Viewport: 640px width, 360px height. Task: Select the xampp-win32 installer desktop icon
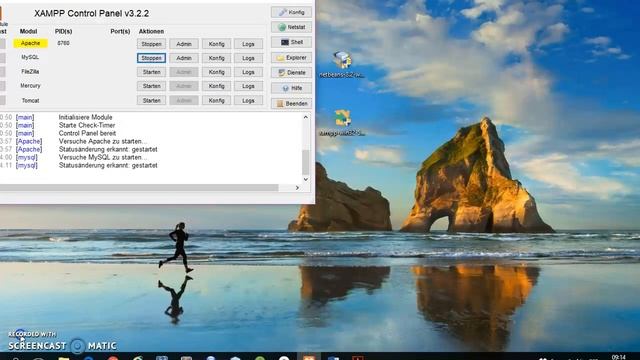point(342,122)
